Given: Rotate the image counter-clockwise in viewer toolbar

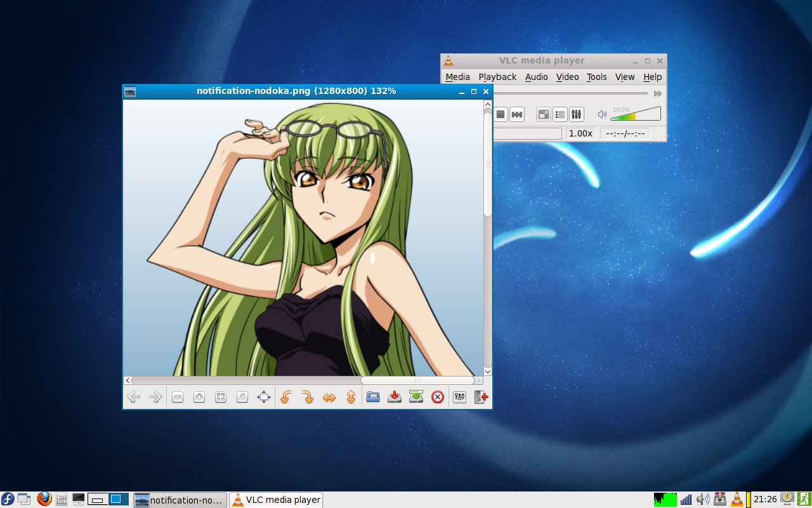Looking at the screenshot, I should click(285, 398).
